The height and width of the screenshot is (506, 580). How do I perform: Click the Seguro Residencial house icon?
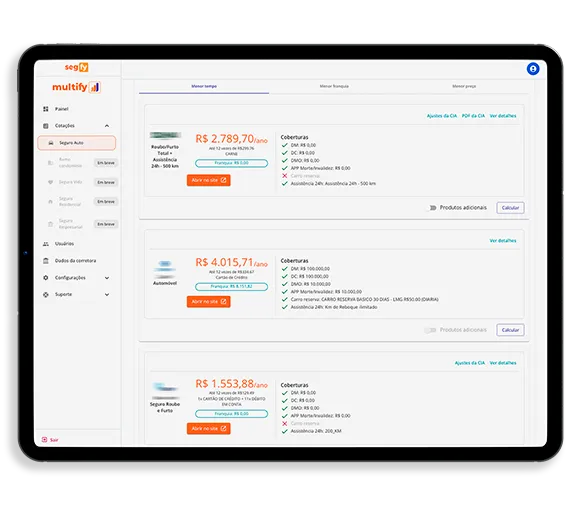click(51, 202)
